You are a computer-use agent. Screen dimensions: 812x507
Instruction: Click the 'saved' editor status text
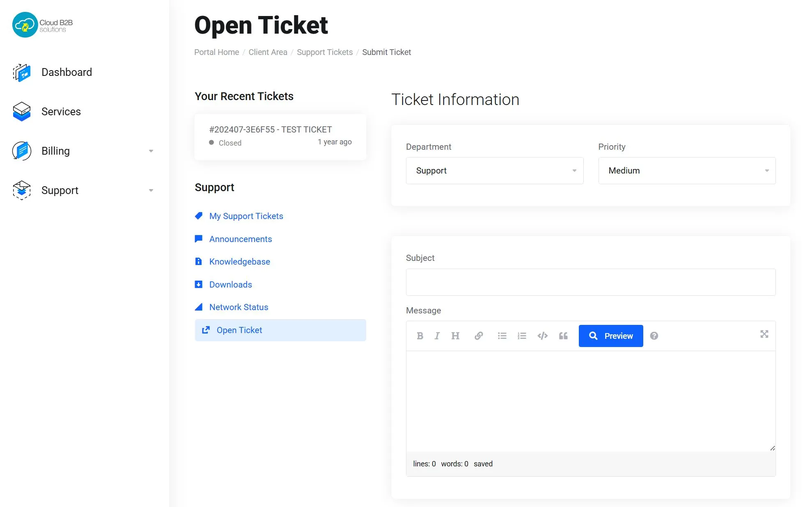pyautogui.click(x=483, y=464)
